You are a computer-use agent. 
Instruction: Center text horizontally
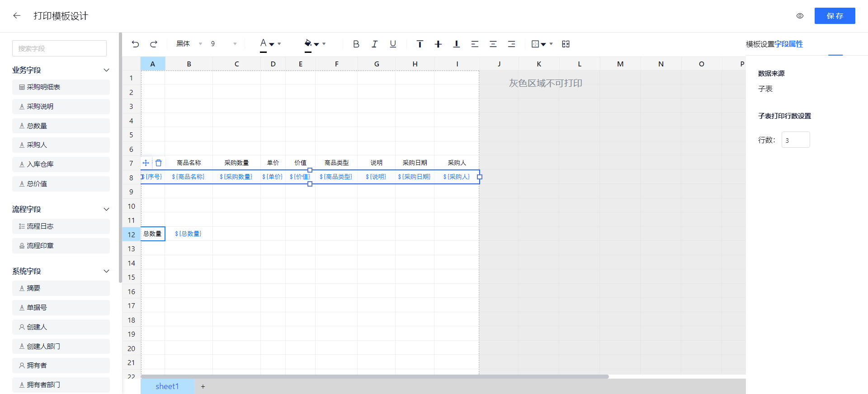(x=493, y=44)
